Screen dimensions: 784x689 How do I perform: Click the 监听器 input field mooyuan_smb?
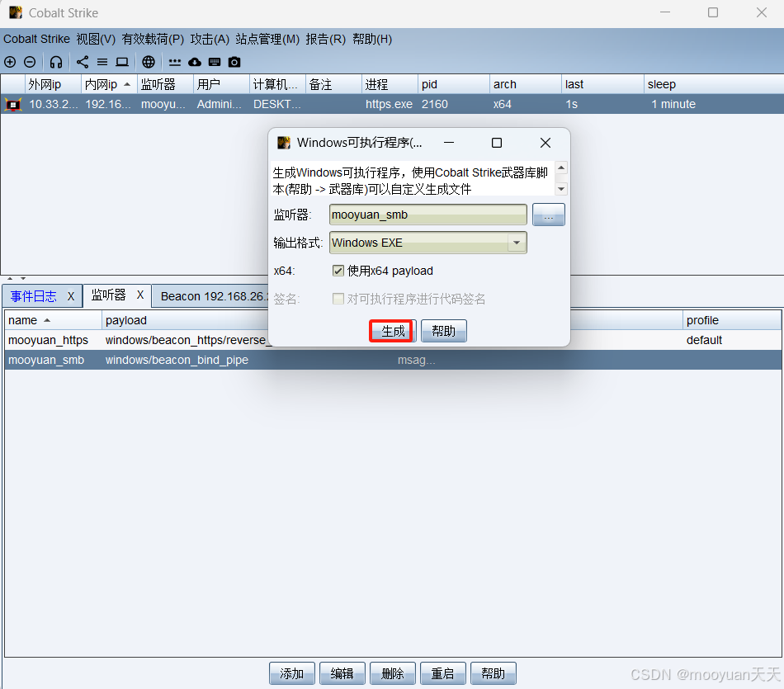[428, 215]
